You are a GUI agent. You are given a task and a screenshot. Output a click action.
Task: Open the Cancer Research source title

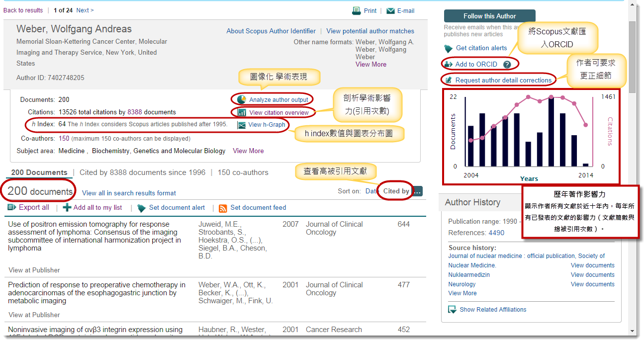(x=334, y=330)
